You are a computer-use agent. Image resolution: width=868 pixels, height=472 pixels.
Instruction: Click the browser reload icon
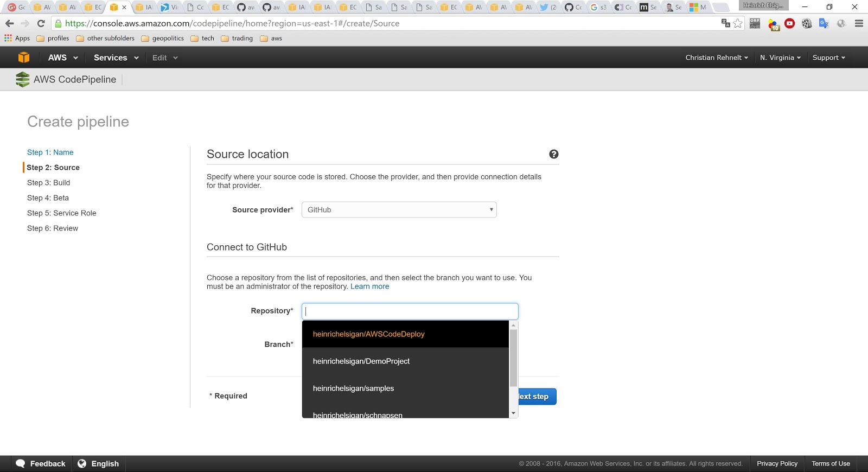pyautogui.click(x=41, y=23)
